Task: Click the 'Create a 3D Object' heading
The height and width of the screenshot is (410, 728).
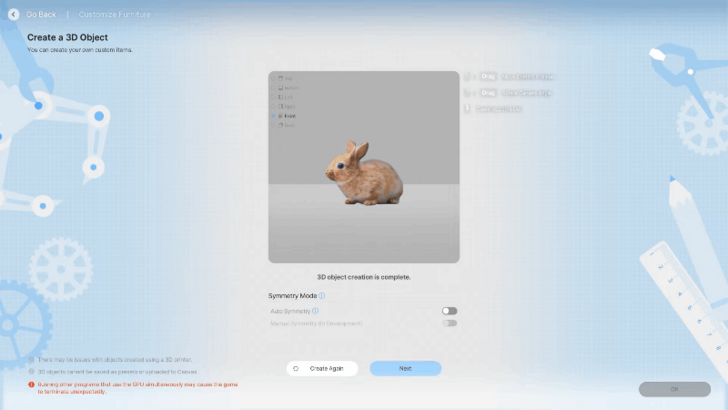Action: point(67,37)
